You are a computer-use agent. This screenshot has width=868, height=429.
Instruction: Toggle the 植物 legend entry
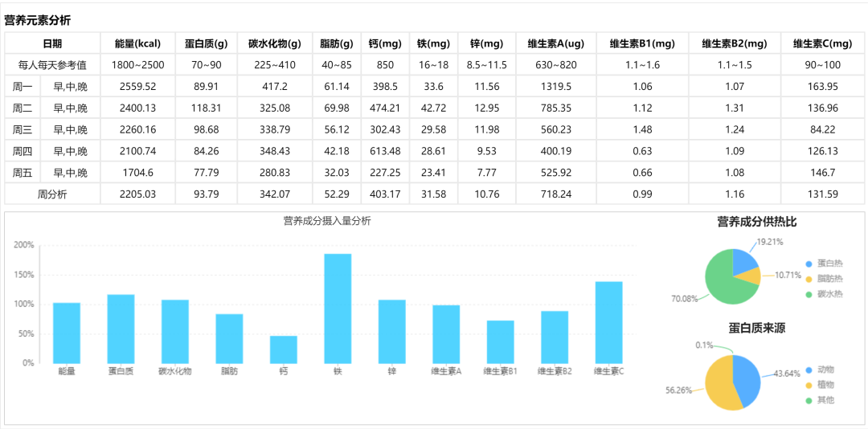[x=820, y=385]
